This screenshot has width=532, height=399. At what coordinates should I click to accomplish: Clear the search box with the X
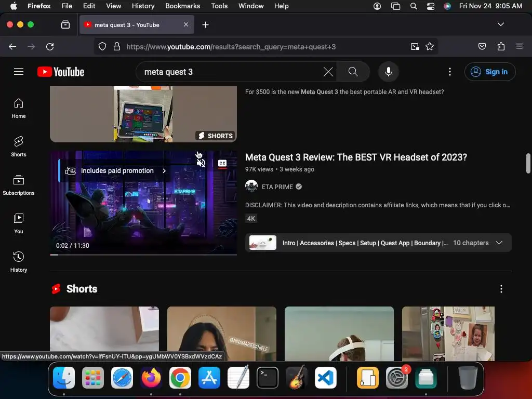(x=328, y=72)
